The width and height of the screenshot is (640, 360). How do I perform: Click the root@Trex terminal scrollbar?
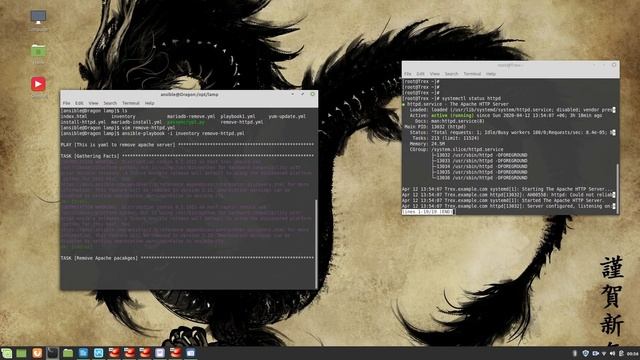click(x=617, y=188)
